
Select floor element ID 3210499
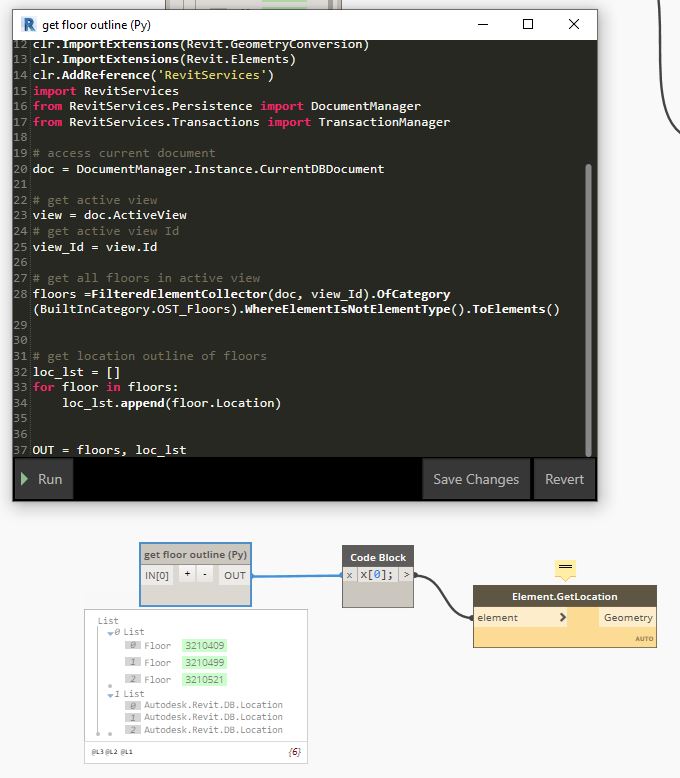point(204,662)
